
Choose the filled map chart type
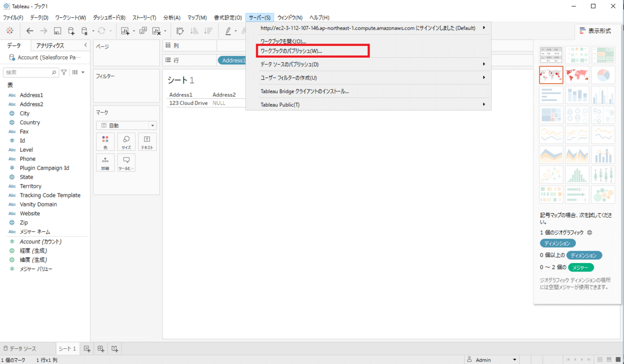point(577,75)
